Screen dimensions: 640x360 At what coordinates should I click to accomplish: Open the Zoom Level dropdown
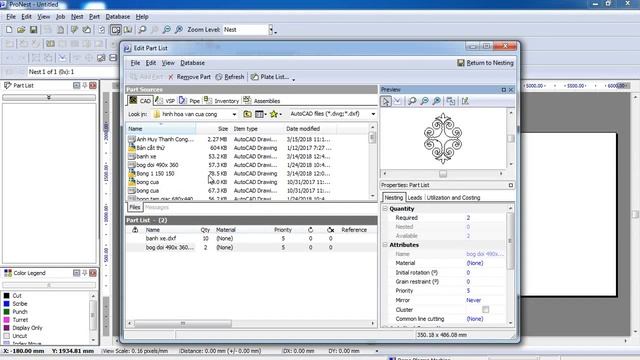pyautogui.click(x=271, y=30)
